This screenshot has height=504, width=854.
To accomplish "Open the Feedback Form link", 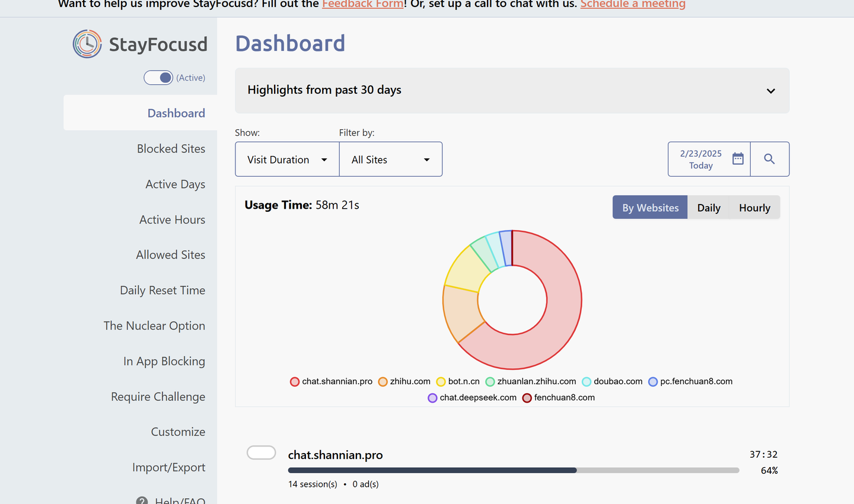I will click(363, 4).
